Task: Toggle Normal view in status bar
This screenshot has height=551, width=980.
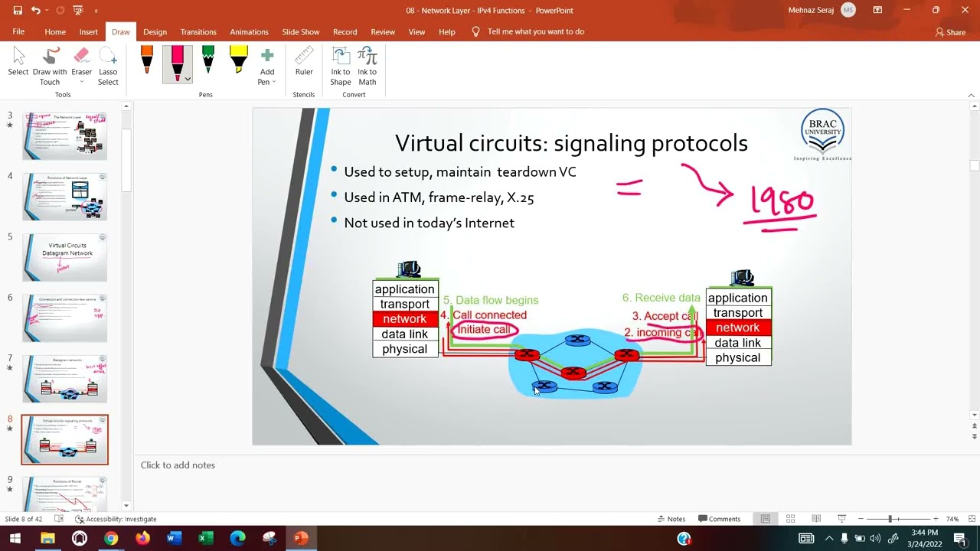Action: (x=765, y=519)
